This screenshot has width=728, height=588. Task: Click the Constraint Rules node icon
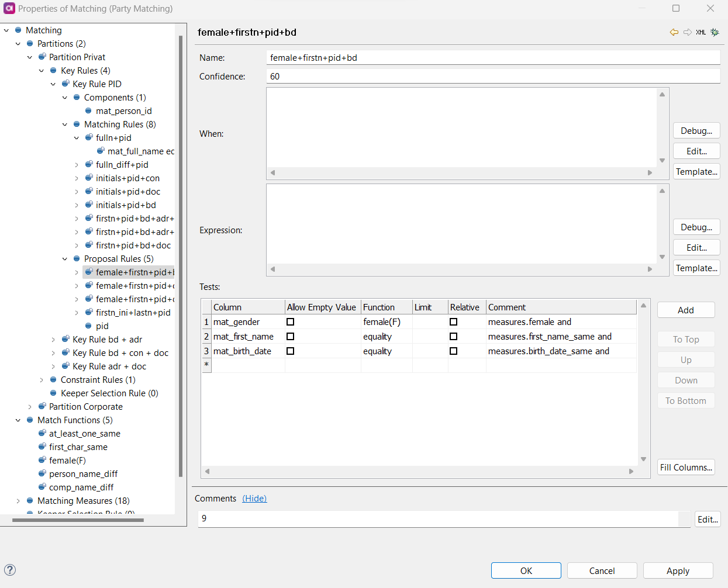point(53,379)
